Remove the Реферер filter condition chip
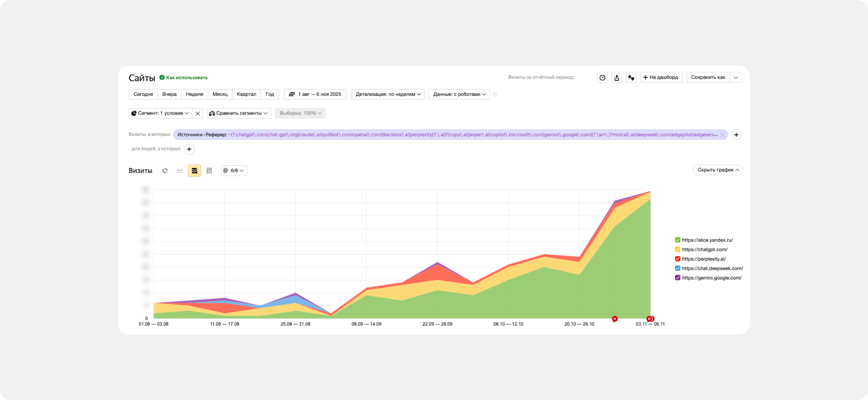This screenshot has width=868, height=400. point(722,135)
